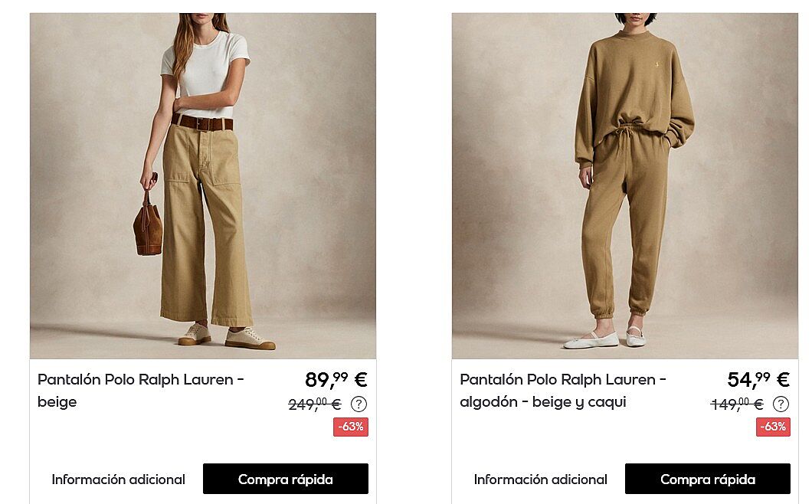The width and height of the screenshot is (812, 504).
Task: Click the crossed-out 149,00 € price
Action: coord(737,404)
